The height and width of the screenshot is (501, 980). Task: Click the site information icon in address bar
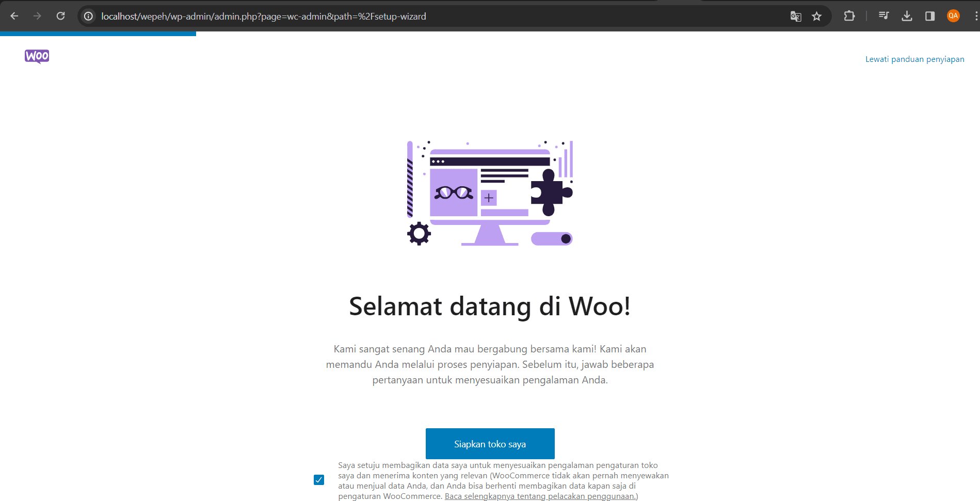coord(88,16)
